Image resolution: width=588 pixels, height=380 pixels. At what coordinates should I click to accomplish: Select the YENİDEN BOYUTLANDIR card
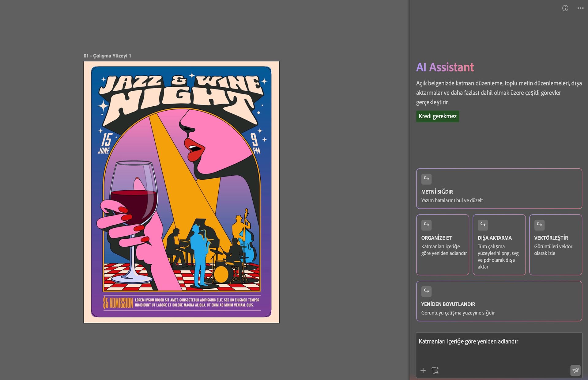499,301
